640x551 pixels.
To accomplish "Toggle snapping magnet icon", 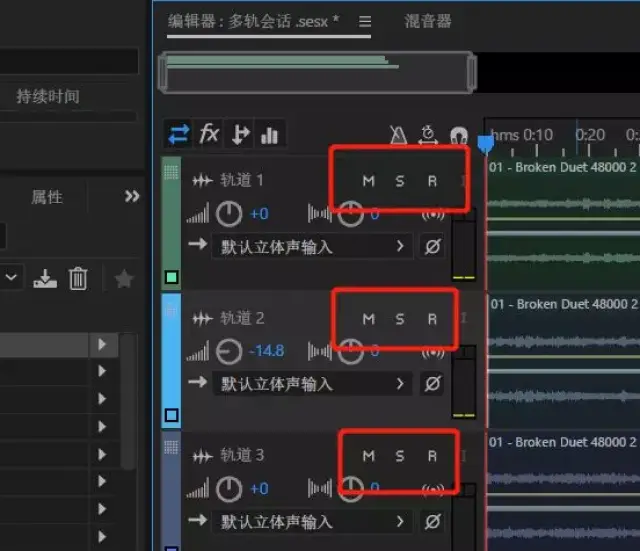I will (459, 136).
